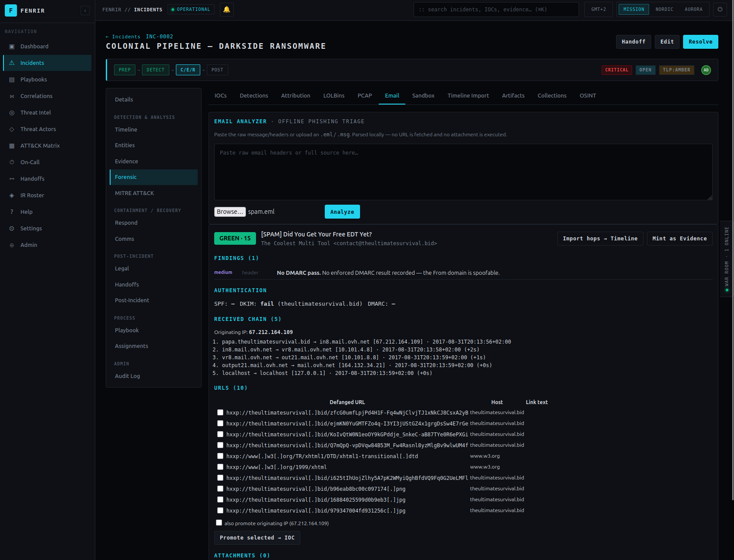Select checkbox for 979347004fd931256c jpg URL
Screen dimensions: 734x560
(220, 510)
